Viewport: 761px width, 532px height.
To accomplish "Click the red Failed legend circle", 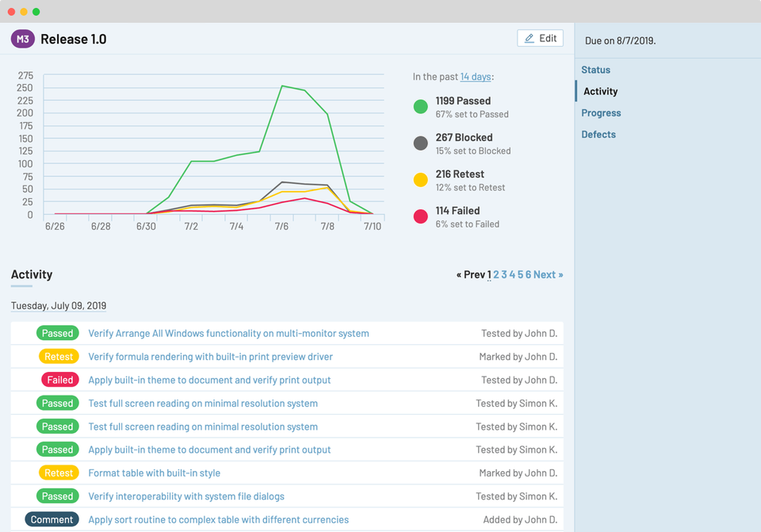I will click(421, 216).
